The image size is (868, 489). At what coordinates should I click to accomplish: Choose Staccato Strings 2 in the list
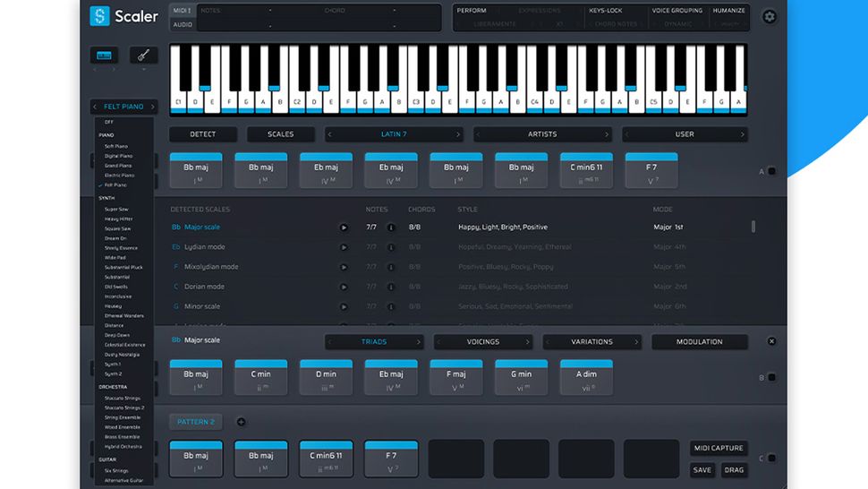tap(124, 408)
